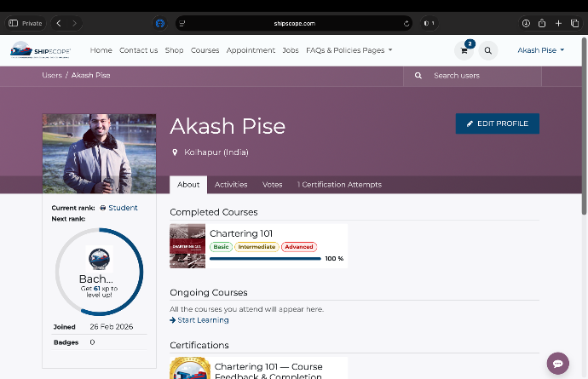Reload the page using the refresh icon
The image size is (588, 379).
(406, 23)
